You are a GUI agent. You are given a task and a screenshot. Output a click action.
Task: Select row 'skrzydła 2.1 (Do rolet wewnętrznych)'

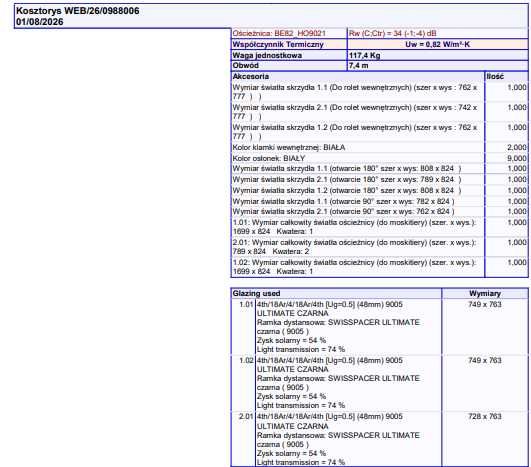379,112
